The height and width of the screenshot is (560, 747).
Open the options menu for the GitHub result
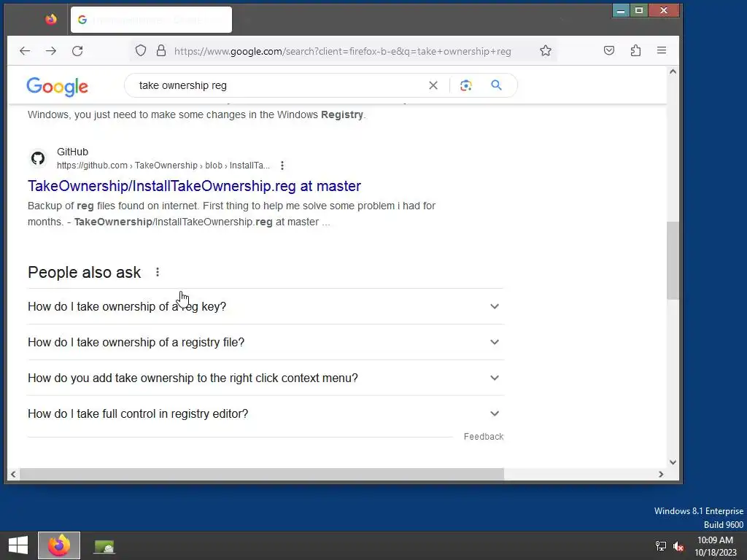[282, 166]
